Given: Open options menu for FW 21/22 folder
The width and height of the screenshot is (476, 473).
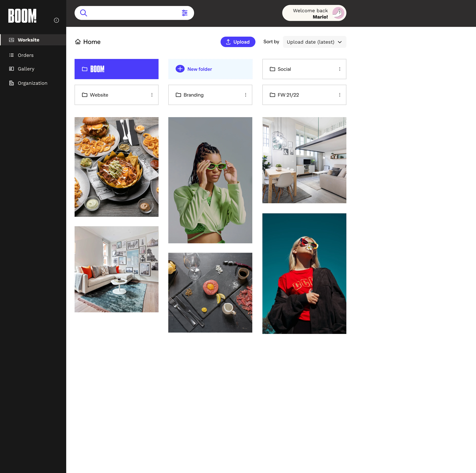Looking at the screenshot, I should [340, 95].
